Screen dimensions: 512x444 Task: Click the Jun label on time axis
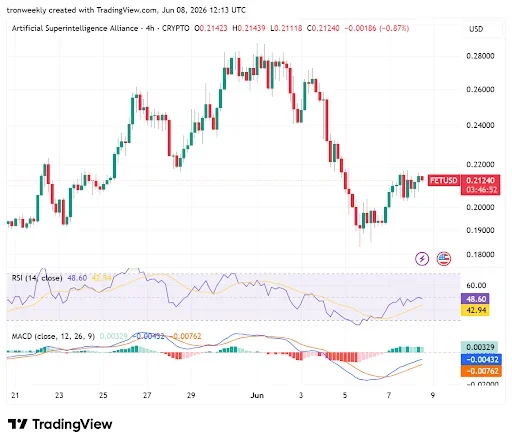pos(257,395)
